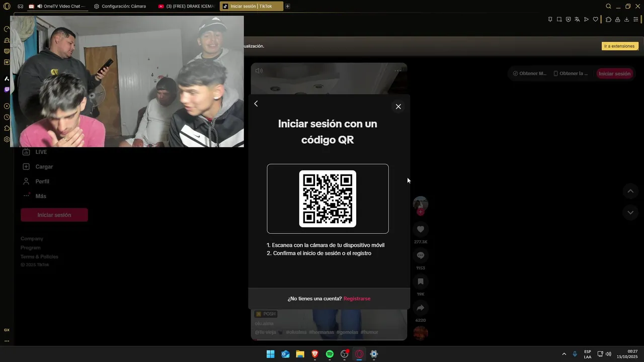Share the video with the 6220 arrow icon
This screenshot has height=362, width=644.
point(421,308)
